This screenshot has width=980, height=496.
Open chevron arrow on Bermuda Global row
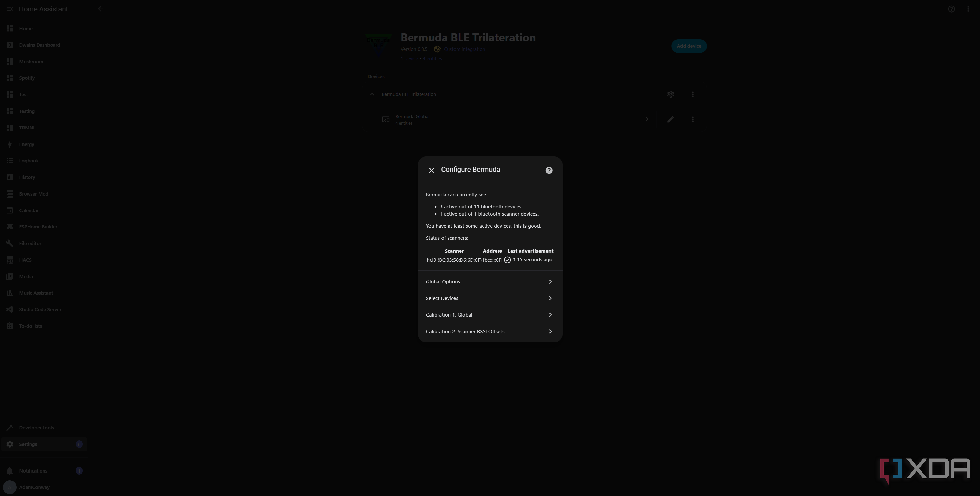[x=646, y=119]
